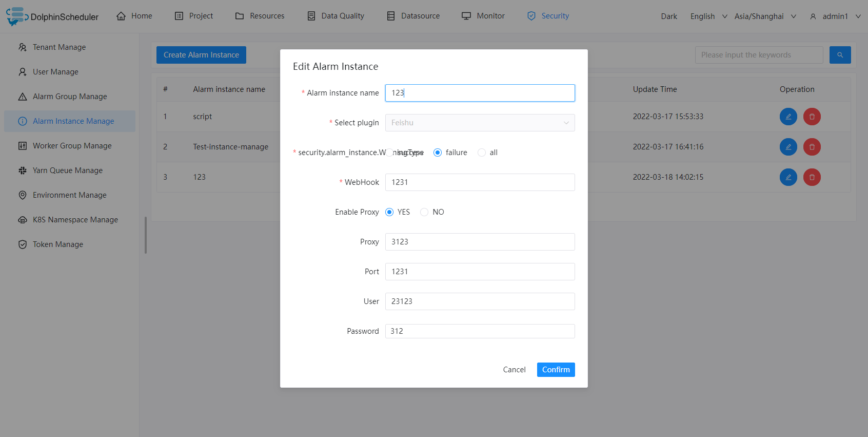
Task: Click the search magnifier icon button
Action: coord(840,55)
